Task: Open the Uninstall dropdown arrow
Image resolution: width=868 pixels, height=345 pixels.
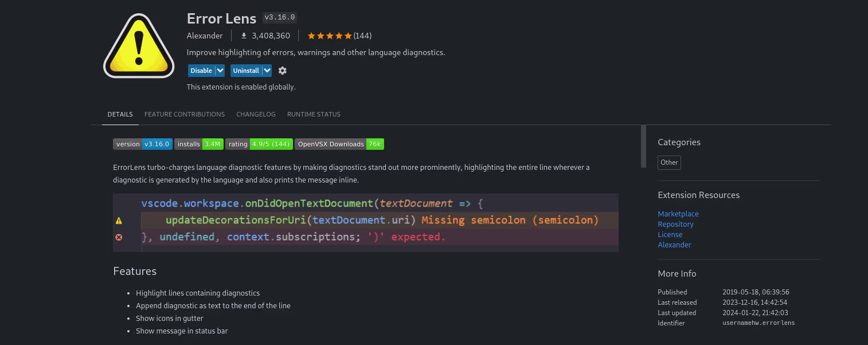Action: [267, 71]
